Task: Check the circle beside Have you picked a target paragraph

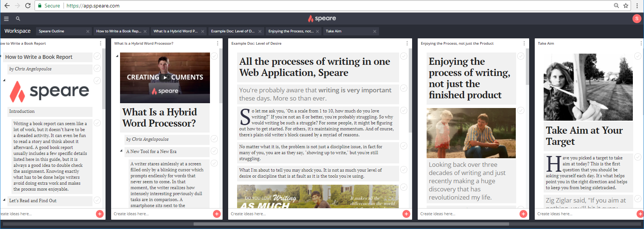Action: point(638,157)
